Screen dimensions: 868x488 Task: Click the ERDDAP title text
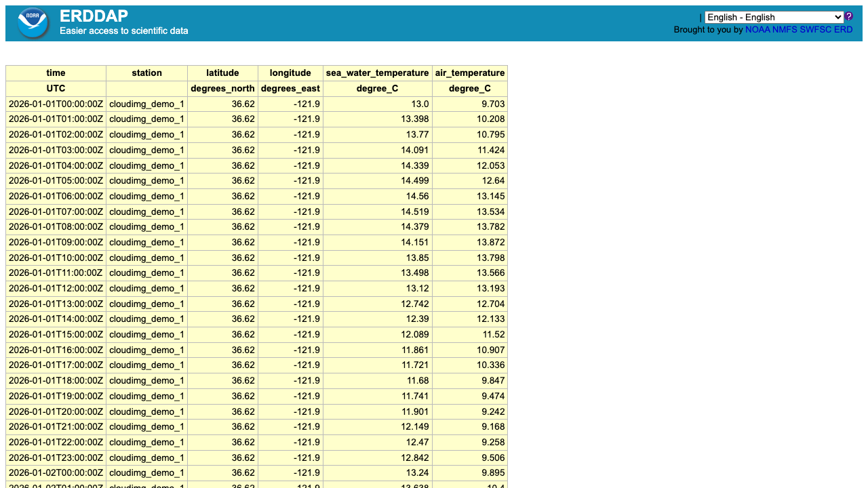point(94,16)
